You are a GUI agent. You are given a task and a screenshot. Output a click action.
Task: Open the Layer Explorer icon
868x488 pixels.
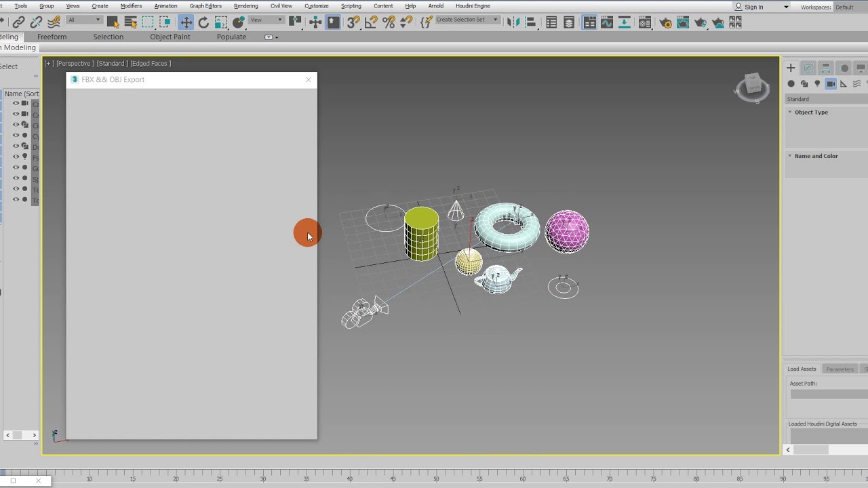click(569, 22)
